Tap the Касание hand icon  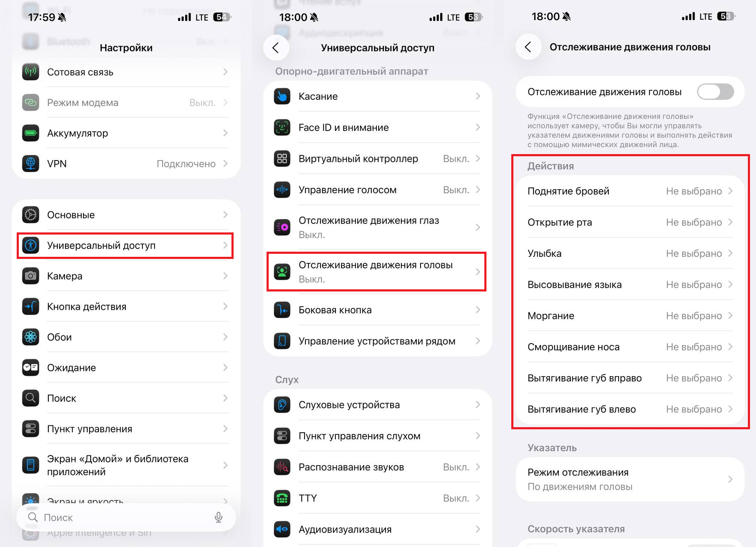click(282, 96)
